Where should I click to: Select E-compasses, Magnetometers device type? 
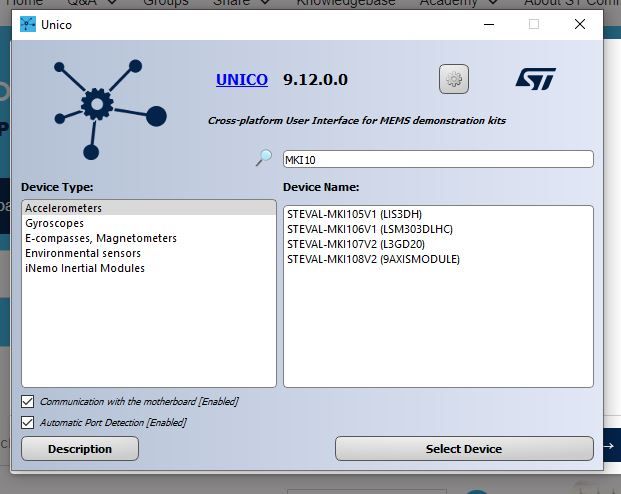[x=149, y=238]
